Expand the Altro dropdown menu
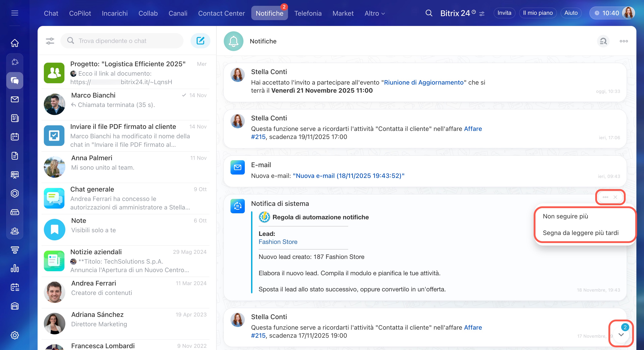 click(375, 13)
